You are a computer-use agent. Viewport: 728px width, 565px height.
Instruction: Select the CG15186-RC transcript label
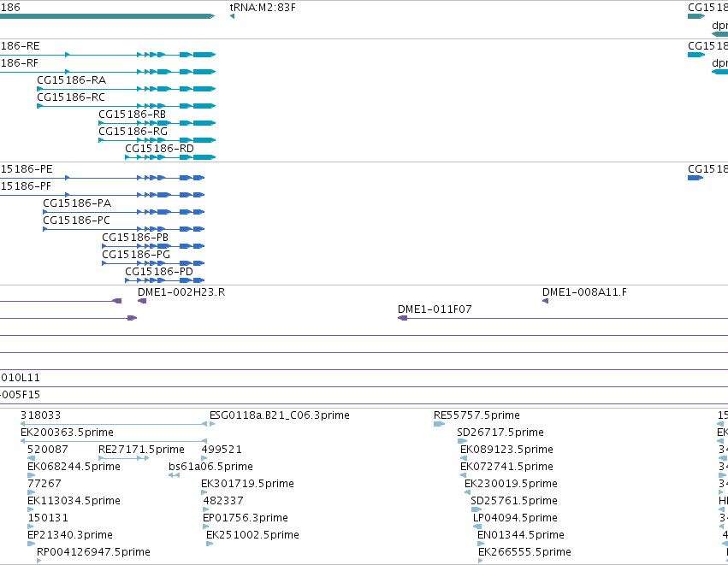[71, 97]
